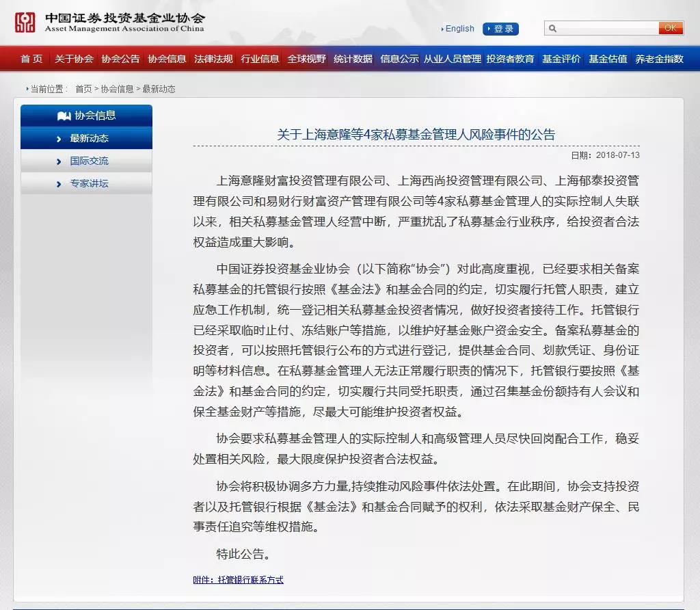
Task: Select 国际交流 in the left sidebar
Action: (x=86, y=161)
